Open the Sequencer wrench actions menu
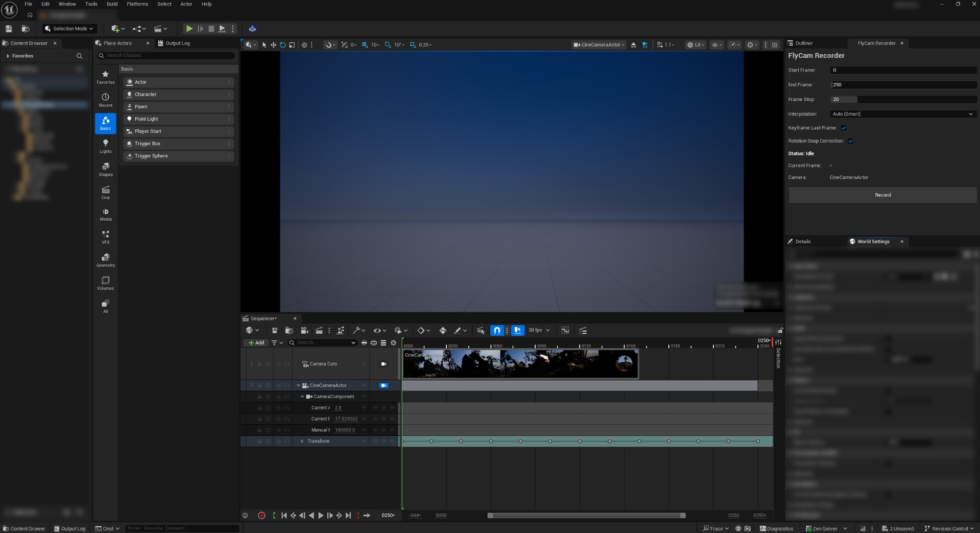980x533 pixels. [x=358, y=330]
